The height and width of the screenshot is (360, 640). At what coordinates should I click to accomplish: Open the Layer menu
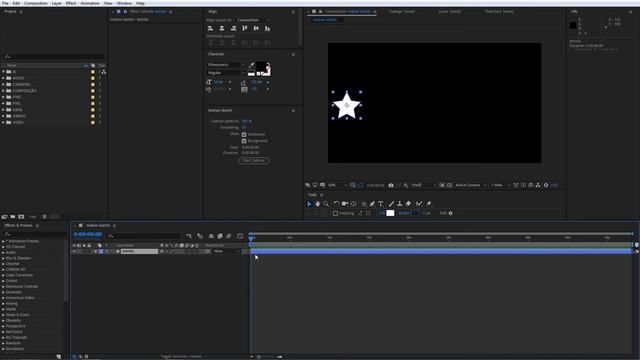(x=56, y=3)
